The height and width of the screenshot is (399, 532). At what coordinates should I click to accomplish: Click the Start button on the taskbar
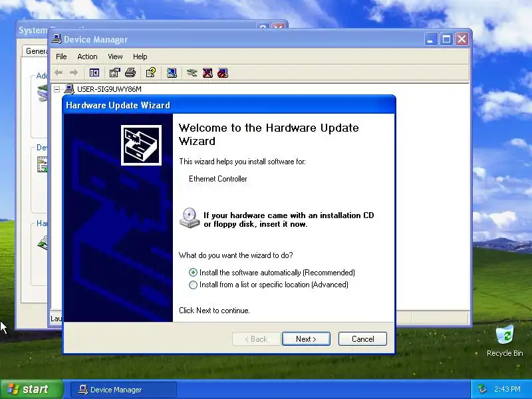coord(31,389)
